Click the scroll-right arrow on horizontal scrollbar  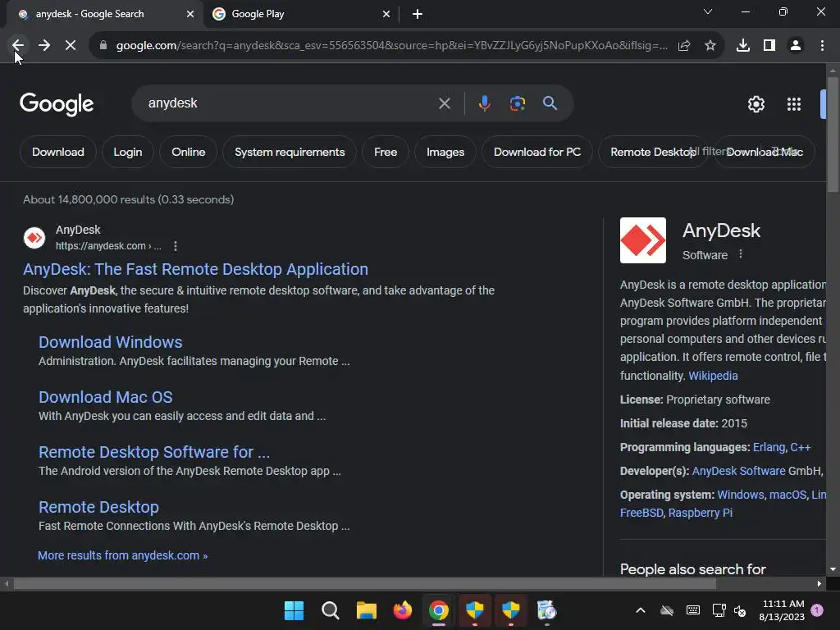tap(819, 583)
